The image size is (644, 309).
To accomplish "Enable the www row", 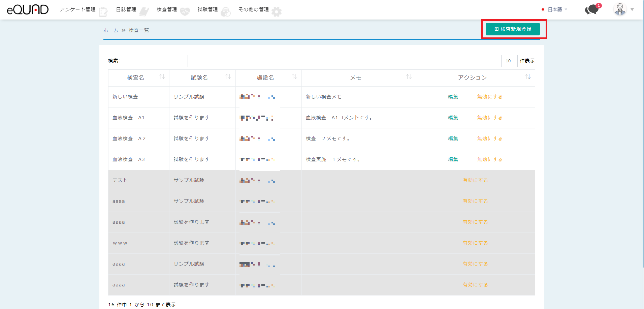I will 475,243.
